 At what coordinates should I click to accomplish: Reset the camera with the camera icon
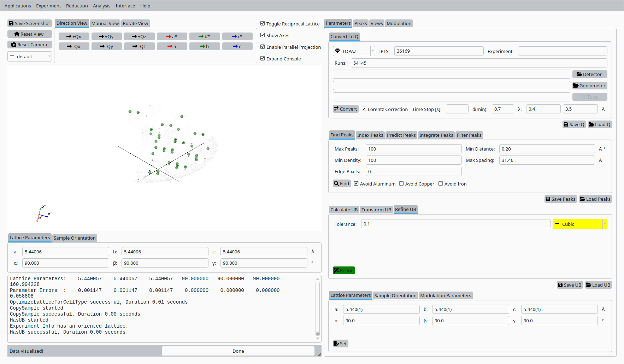[x=30, y=45]
